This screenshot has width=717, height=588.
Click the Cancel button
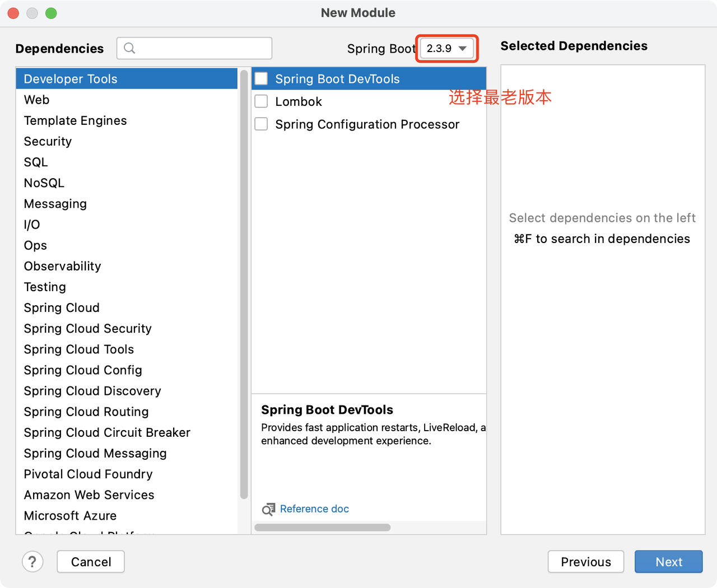tap(91, 562)
